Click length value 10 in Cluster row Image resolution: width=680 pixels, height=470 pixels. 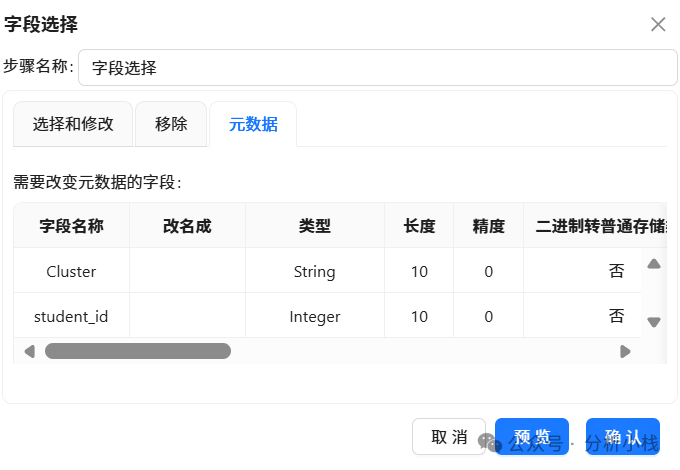pos(419,271)
